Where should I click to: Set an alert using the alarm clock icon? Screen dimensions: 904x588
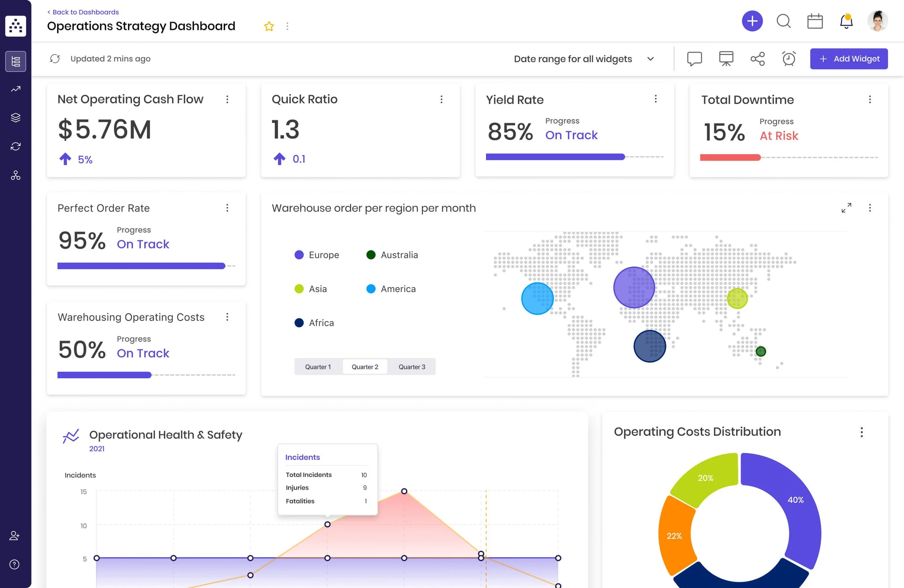point(789,59)
